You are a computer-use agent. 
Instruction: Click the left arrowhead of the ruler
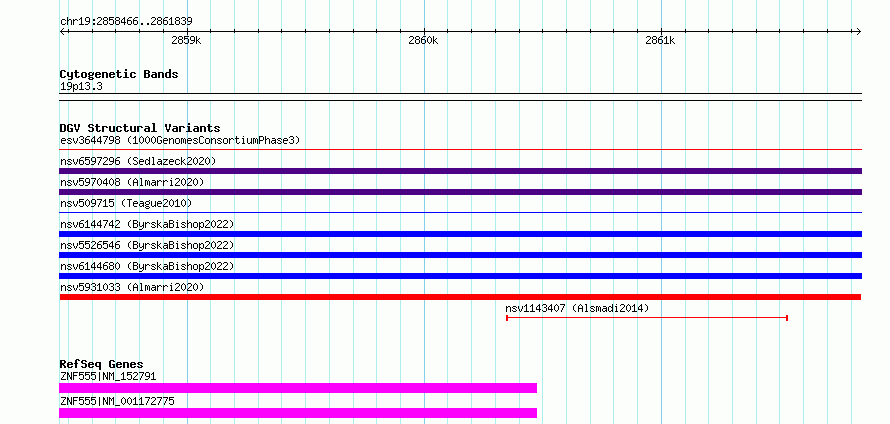coord(62,31)
